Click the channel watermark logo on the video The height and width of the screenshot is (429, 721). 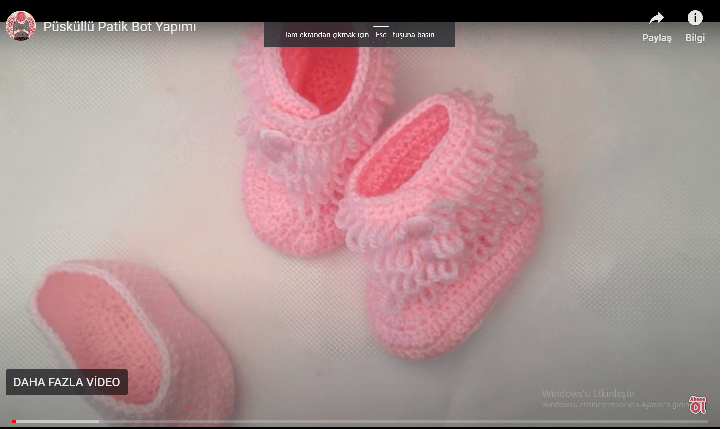(697, 404)
